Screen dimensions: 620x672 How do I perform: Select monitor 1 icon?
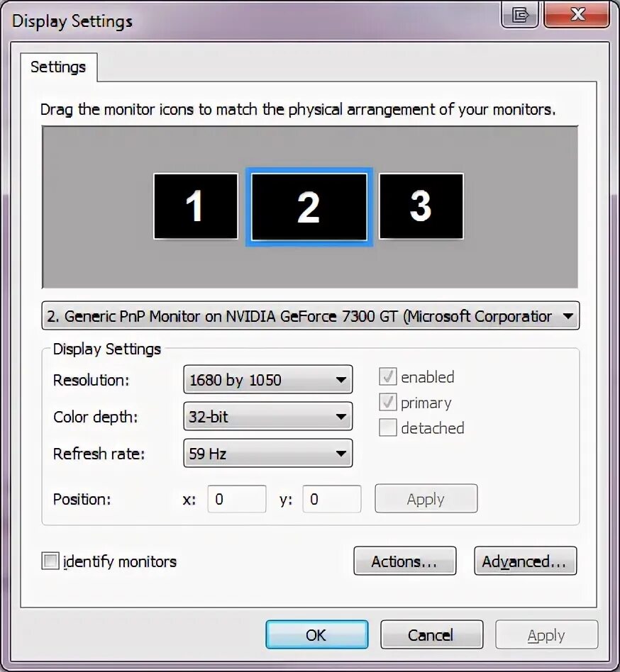pos(196,206)
